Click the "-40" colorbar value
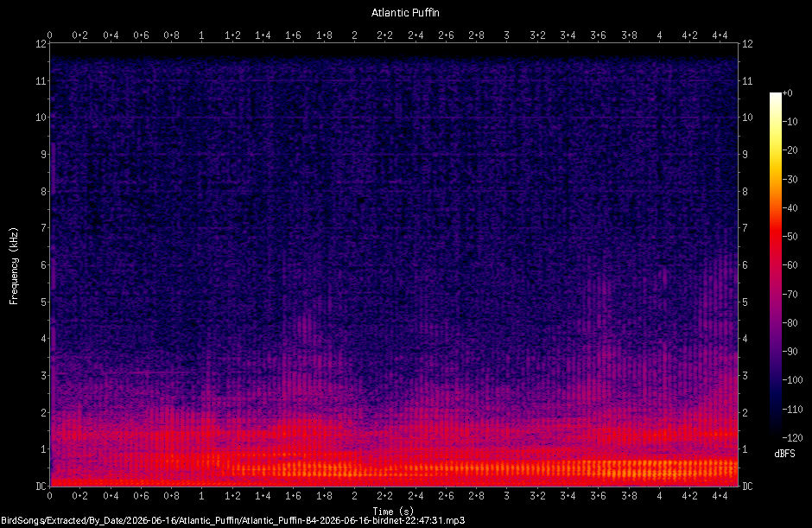812x528 pixels. coord(790,207)
